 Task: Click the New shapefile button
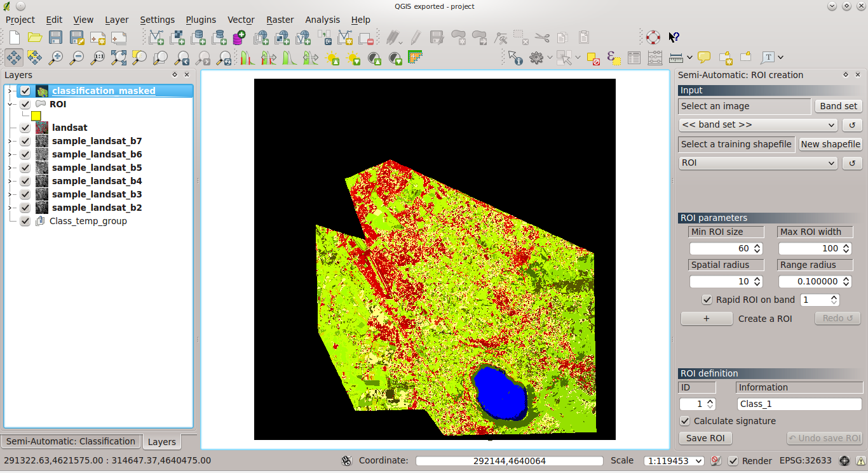click(x=830, y=144)
